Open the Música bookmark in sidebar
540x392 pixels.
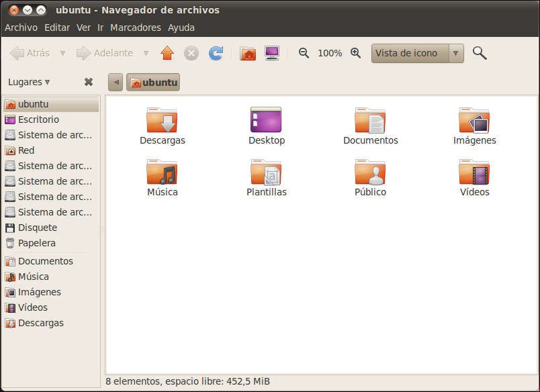[51, 277]
